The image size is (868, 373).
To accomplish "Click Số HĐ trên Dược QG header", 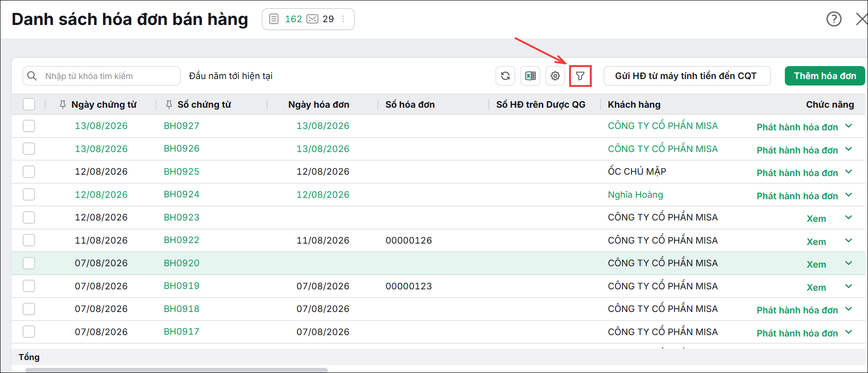I will (x=541, y=104).
